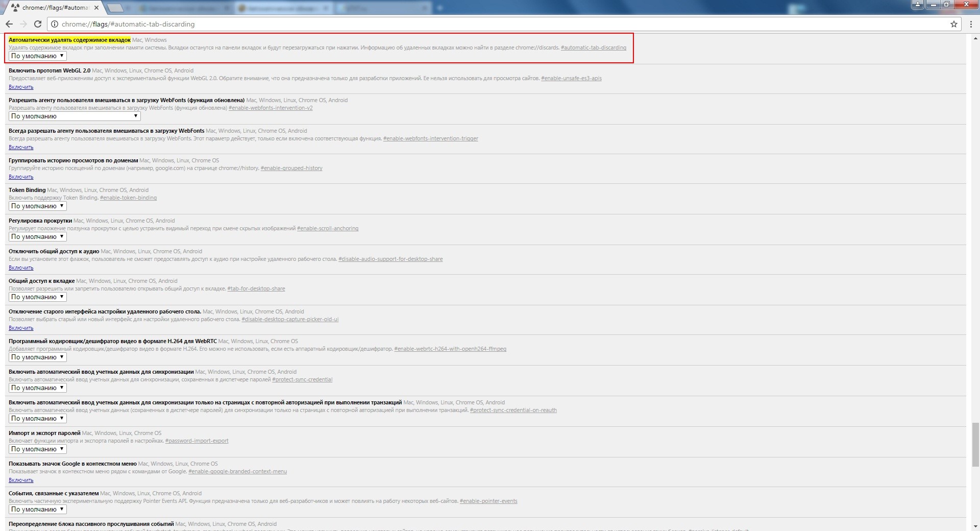Select heading 'Группировать историю просмотров по доменам'
The height and width of the screenshot is (531, 980).
(x=73, y=160)
